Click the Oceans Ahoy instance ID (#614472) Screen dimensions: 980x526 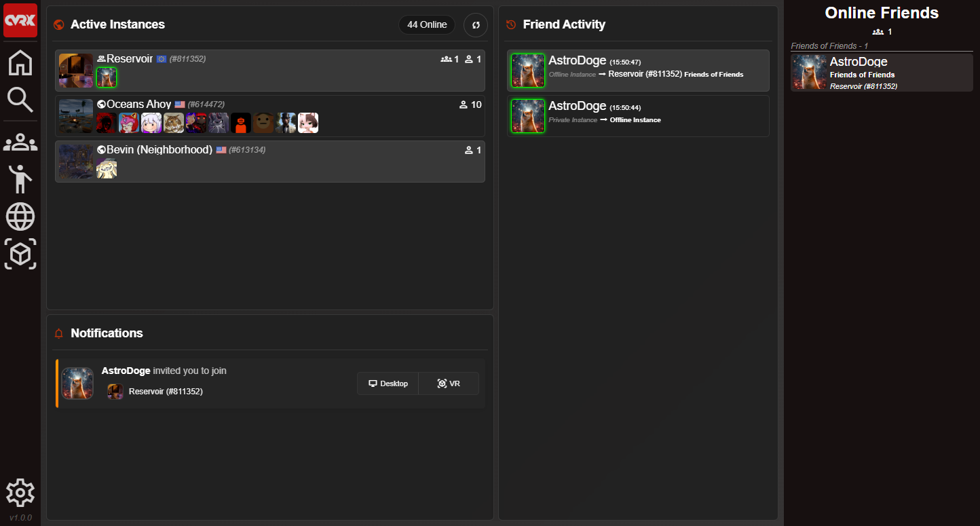pyautogui.click(x=206, y=105)
